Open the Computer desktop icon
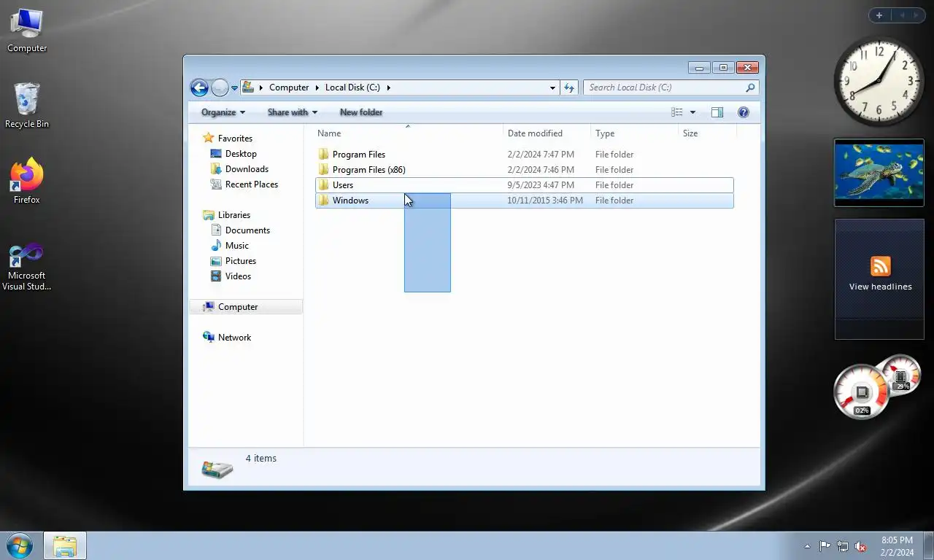 coord(27,31)
